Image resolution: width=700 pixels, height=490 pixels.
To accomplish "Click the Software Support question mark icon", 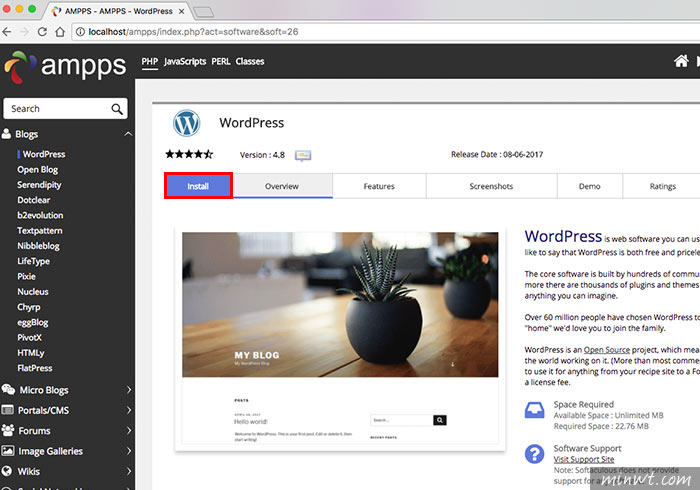I will tap(534, 454).
